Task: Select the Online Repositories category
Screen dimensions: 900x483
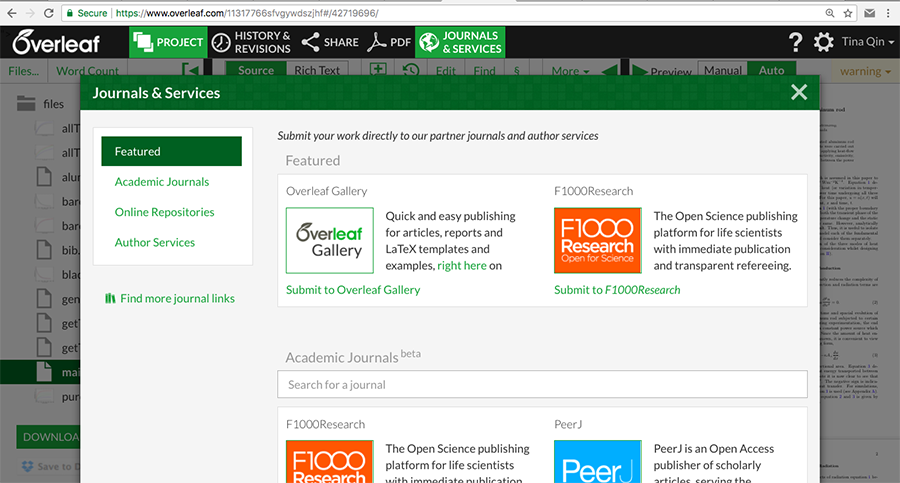Action: click(x=164, y=212)
